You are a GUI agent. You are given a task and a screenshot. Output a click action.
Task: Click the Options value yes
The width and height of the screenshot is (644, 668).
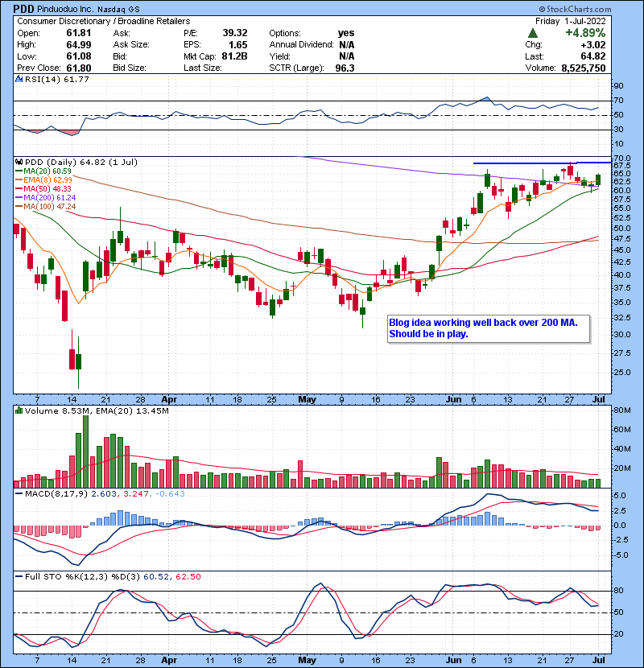(346, 33)
